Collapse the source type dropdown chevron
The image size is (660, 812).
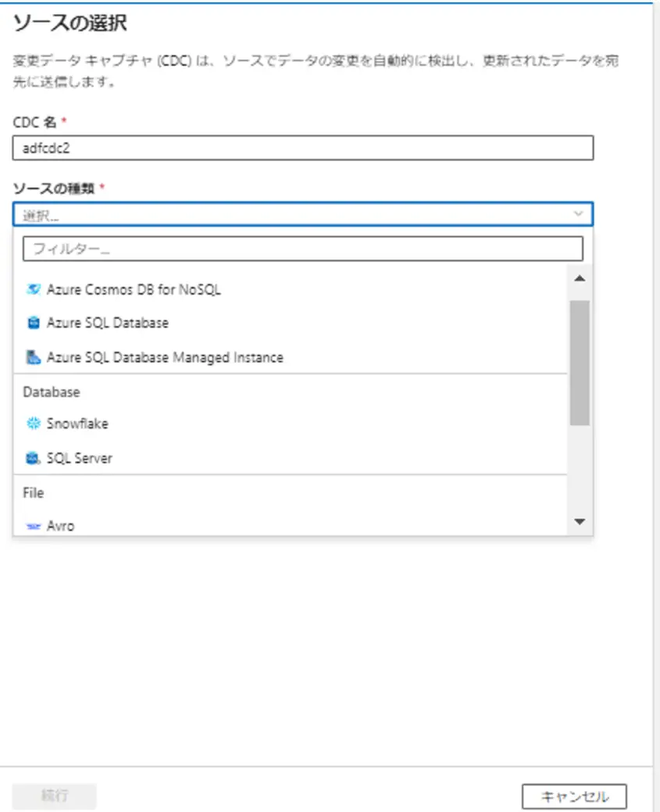click(x=578, y=214)
